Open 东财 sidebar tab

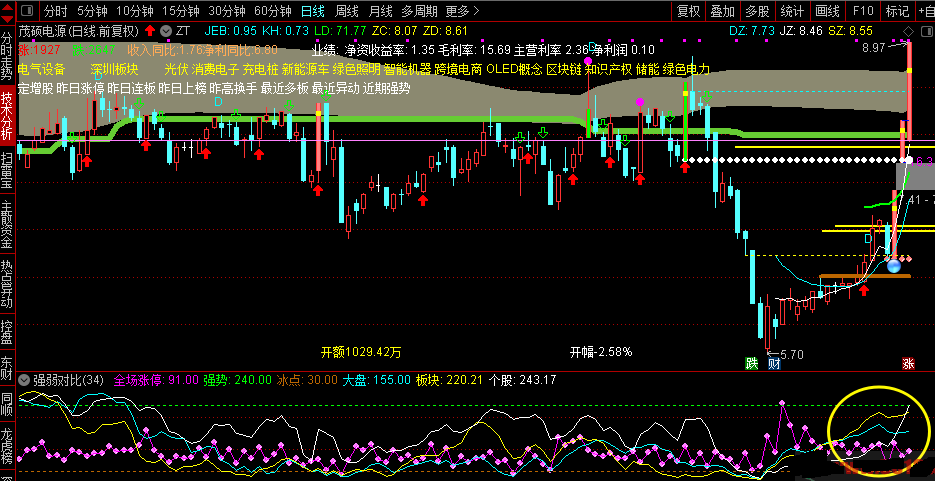pos(7,368)
